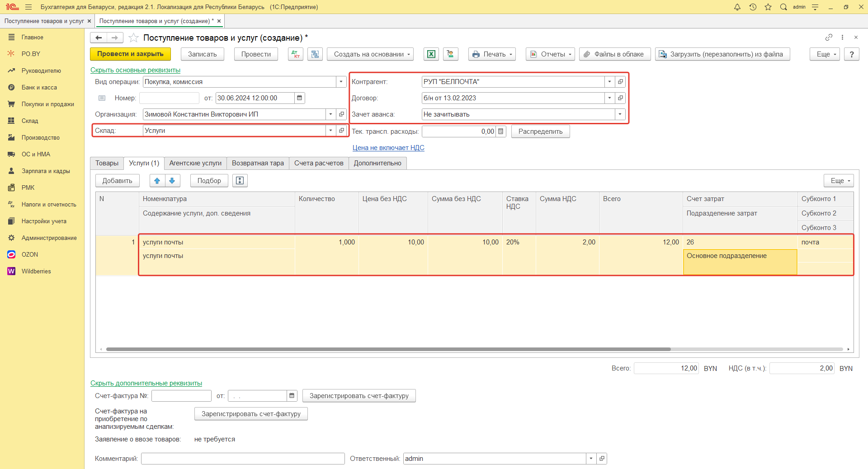Viewport: 868px width, 469px height.
Task: Switch to Агентские услуги tab
Action: 195,163
